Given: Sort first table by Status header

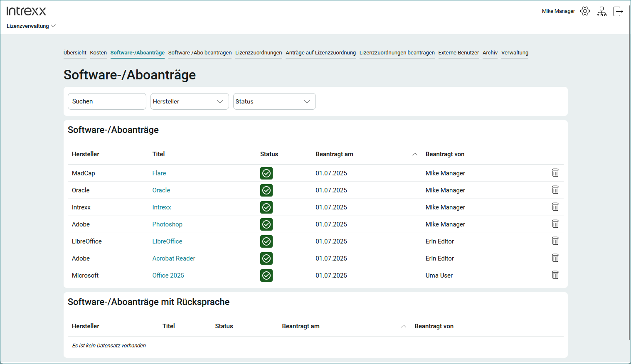Looking at the screenshot, I should point(269,154).
